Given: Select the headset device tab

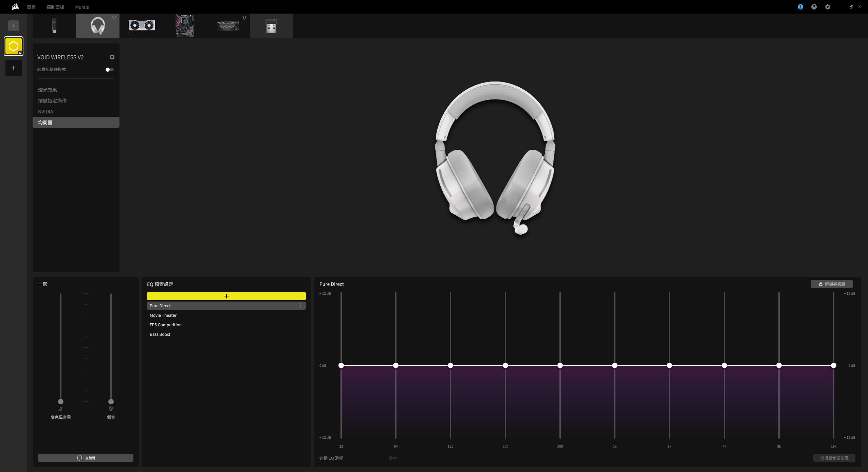Looking at the screenshot, I should [98, 26].
